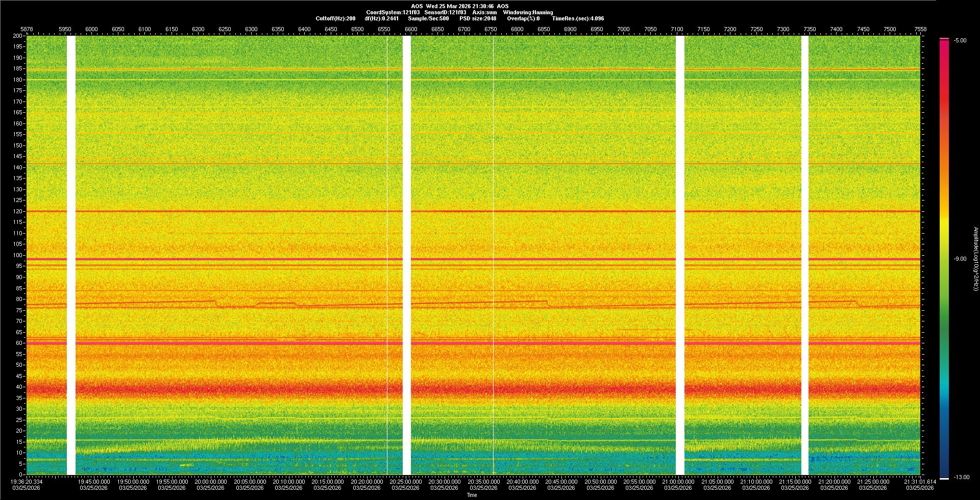Click the 6600 tick on top axis
The height and width of the screenshot is (500, 980).
pos(411,29)
